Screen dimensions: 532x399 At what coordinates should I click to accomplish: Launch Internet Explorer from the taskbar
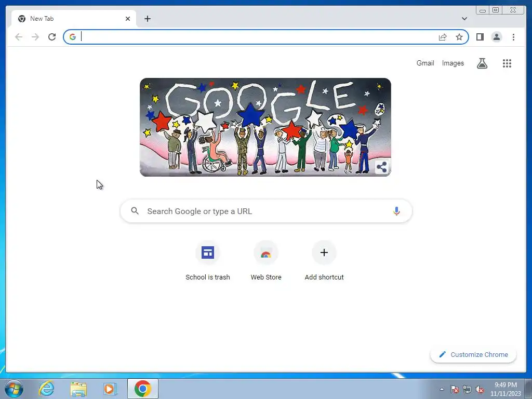(x=46, y=389)
